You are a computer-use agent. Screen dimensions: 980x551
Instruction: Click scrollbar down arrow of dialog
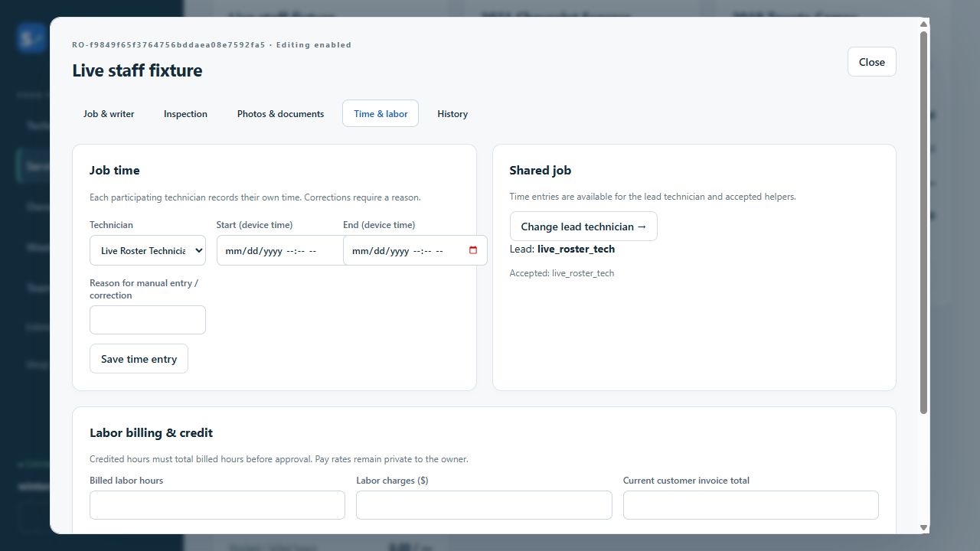[923, 527]
